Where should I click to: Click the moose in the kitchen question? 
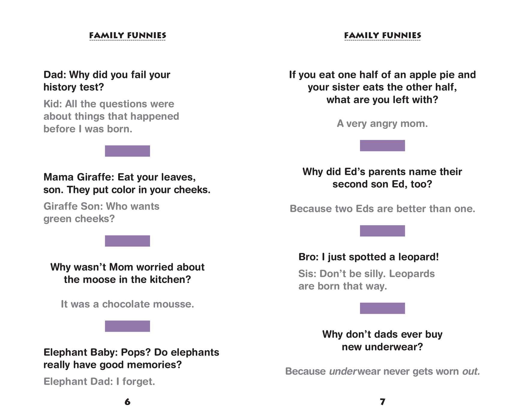[x=127, y=273]
